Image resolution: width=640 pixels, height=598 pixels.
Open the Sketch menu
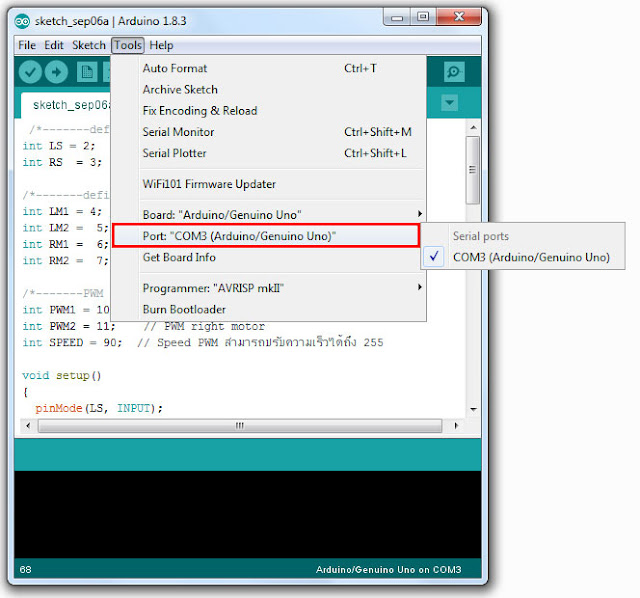tap(89, 45)
